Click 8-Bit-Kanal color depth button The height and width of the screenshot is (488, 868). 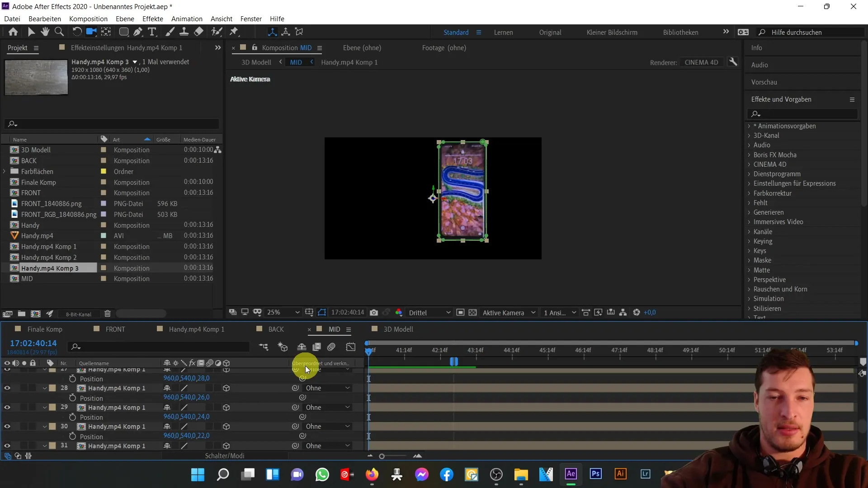pos(79,314)
